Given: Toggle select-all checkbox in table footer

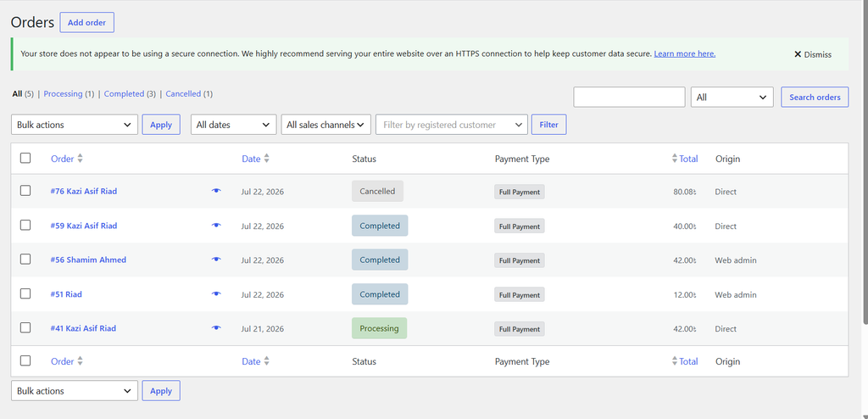Looking at the screenshot, I should click(25, 360).
